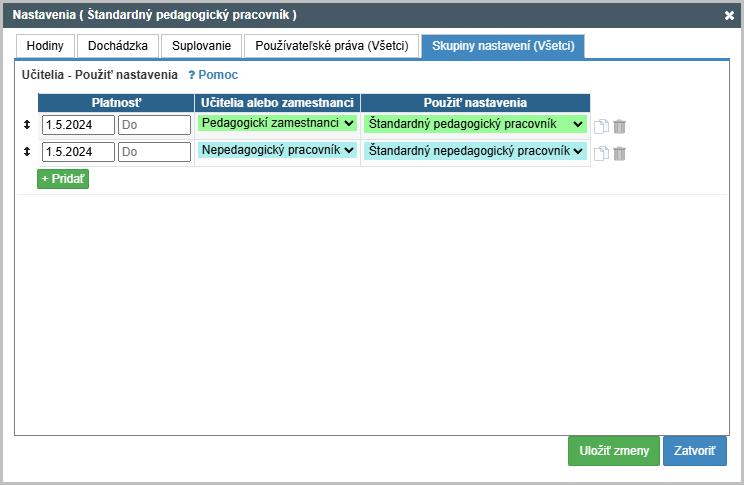
Task: Open the Pedagogickí zamestnanci dropdown
Action: (x=277, y=123)
